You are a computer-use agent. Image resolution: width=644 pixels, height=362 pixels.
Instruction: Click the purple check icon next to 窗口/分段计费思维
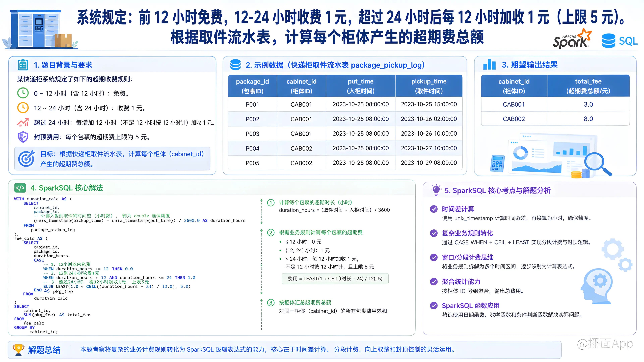pos(434,257)
